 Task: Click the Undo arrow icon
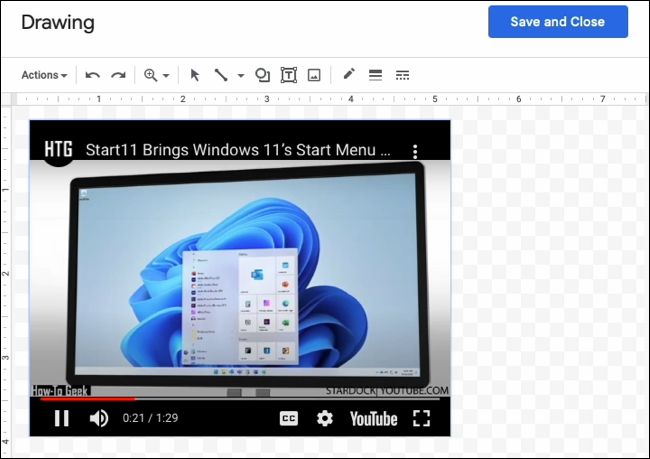[93, 75]
